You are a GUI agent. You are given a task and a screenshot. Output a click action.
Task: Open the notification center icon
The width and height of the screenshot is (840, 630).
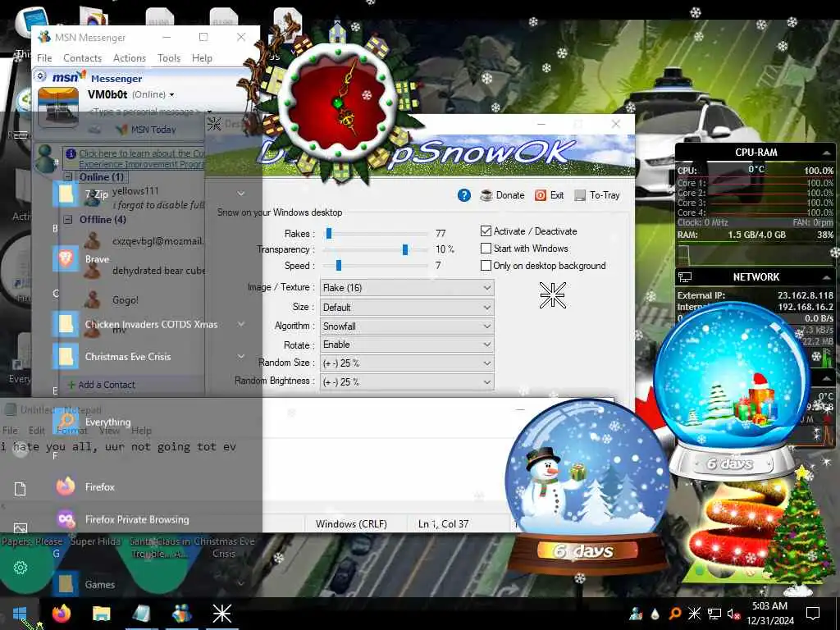813,614
